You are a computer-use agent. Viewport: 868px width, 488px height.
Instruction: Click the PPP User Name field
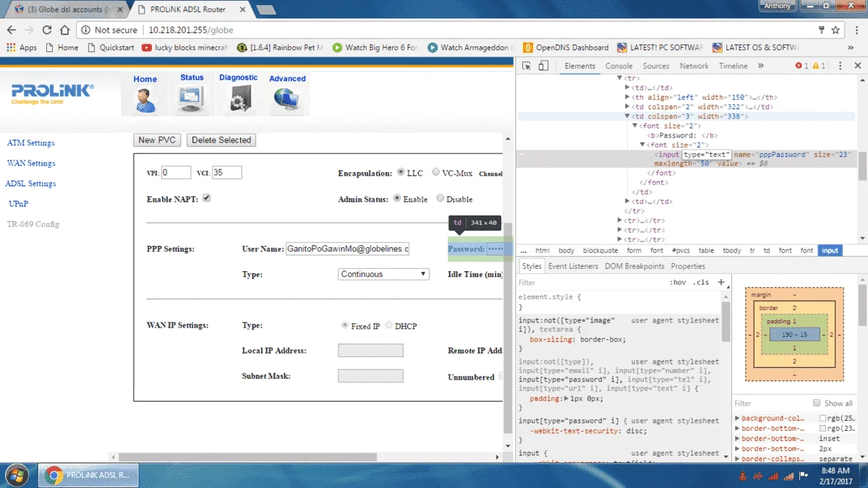coord(348,249)
